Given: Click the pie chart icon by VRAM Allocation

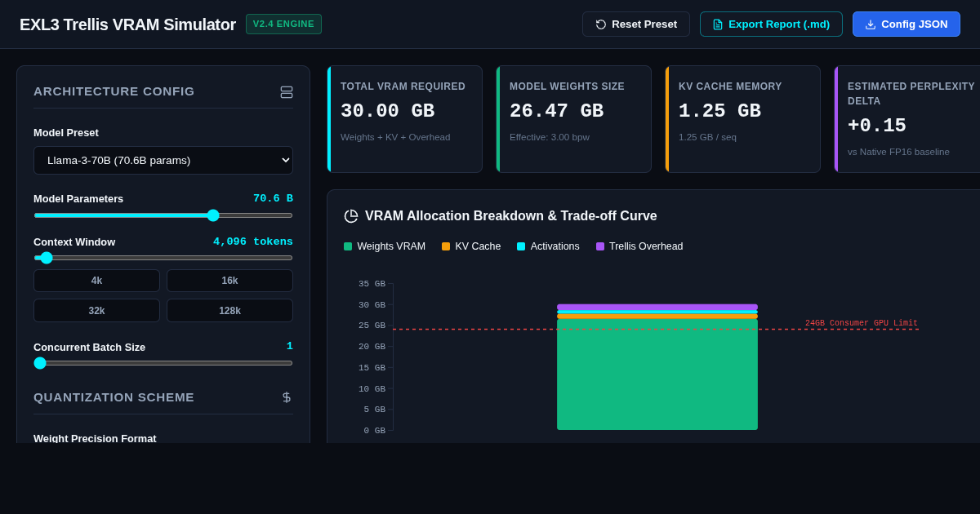Looking at the screenshot, I should [351, 216].
